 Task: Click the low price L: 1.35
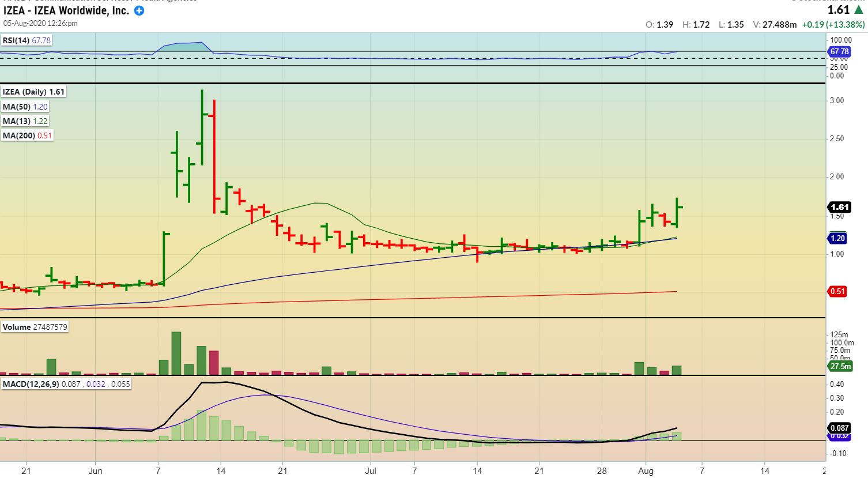click(731, 25)
